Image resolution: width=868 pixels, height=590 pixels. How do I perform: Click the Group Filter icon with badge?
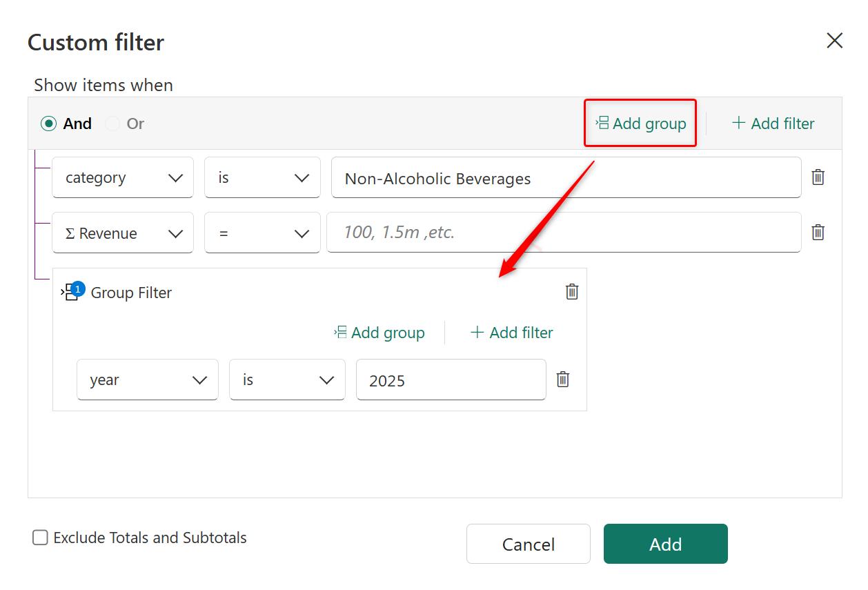[72, 292]
